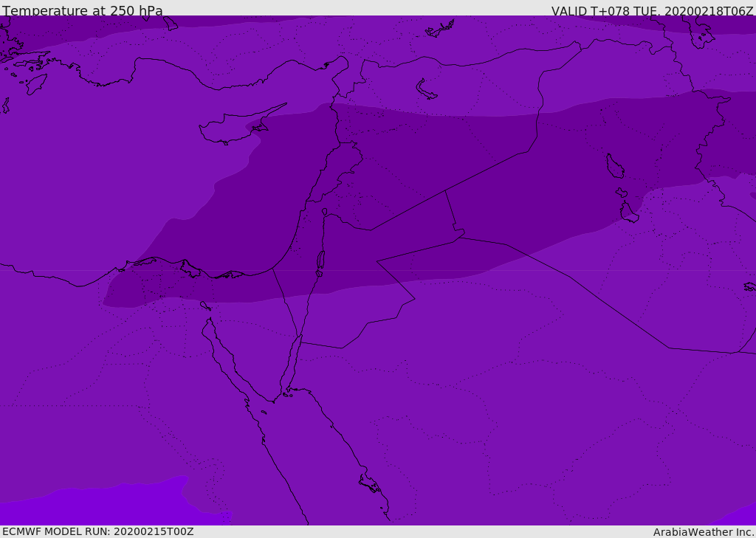756x538 pixels.
Task: Click the Atatürk reservoir near top edge
Action: point(440,30)
